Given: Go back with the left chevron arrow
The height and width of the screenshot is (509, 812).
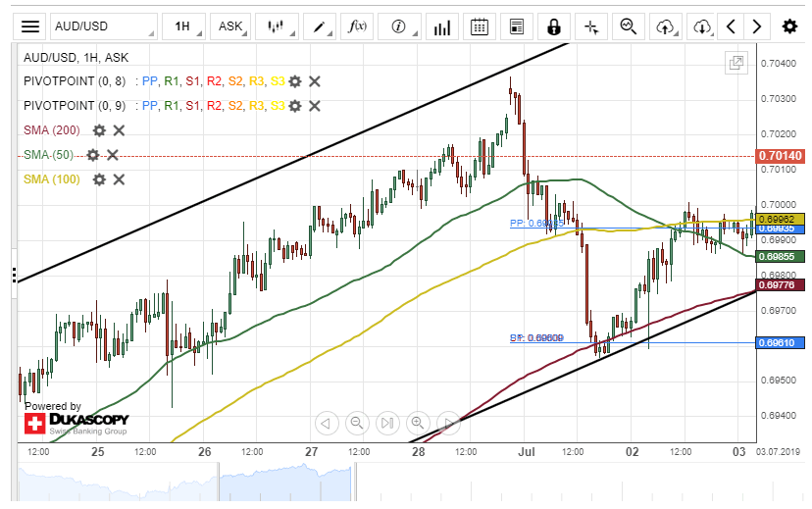Looking at the screenshot, I should (731, 26).
